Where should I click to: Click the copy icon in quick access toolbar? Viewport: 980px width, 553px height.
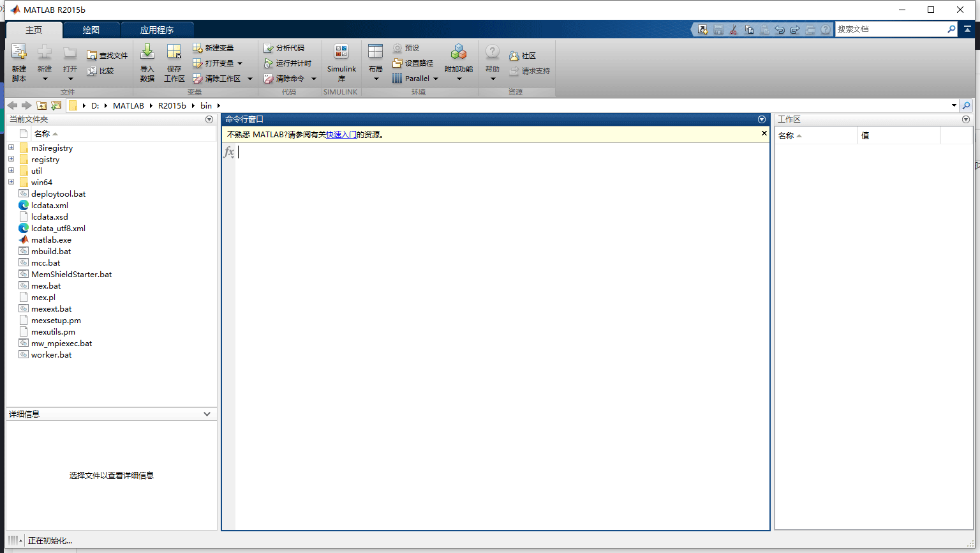pyautogui.click(x=749, y=29)
